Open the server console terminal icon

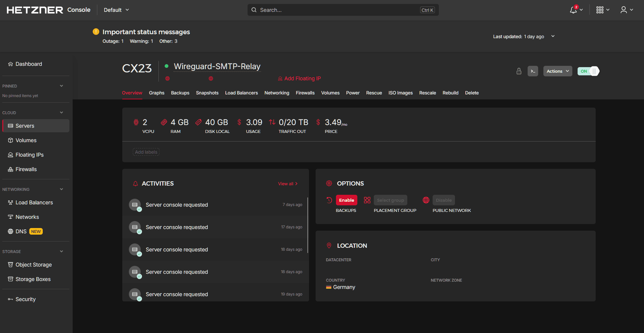tap(533, 71)
